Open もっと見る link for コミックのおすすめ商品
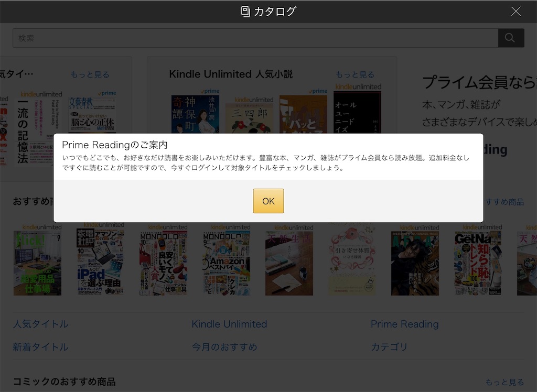This screenshot has width=537, height=392. (x=504, y=382)
